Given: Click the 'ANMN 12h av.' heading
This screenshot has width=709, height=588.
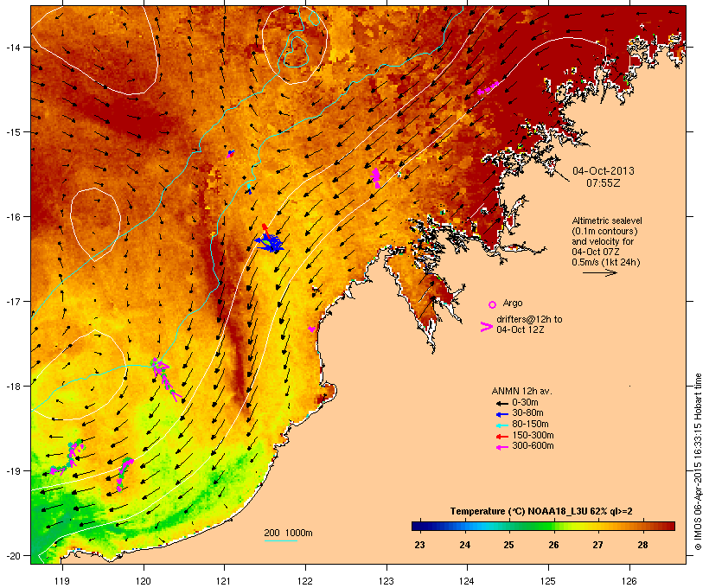Looking at the screenshot, I should (x=521, y=391).
